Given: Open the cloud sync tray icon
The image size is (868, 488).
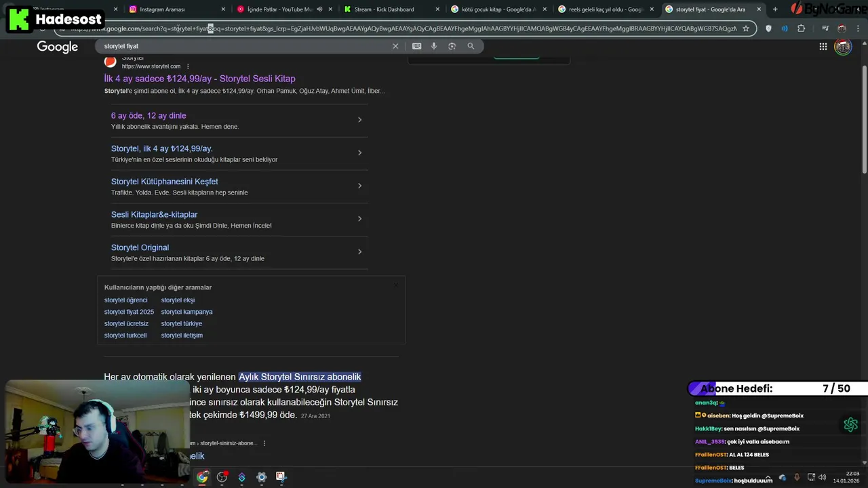Looking at the screenshot, I should 783,477.
